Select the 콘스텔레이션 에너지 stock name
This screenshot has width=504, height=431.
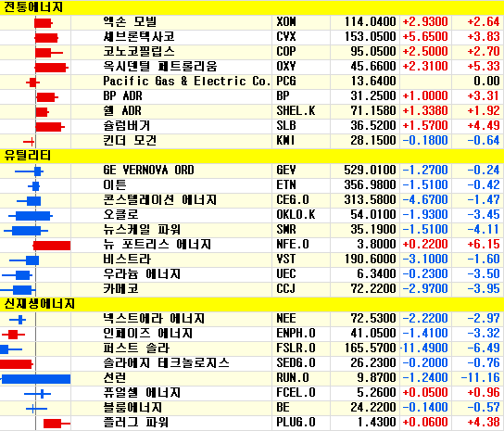(159, 199)
